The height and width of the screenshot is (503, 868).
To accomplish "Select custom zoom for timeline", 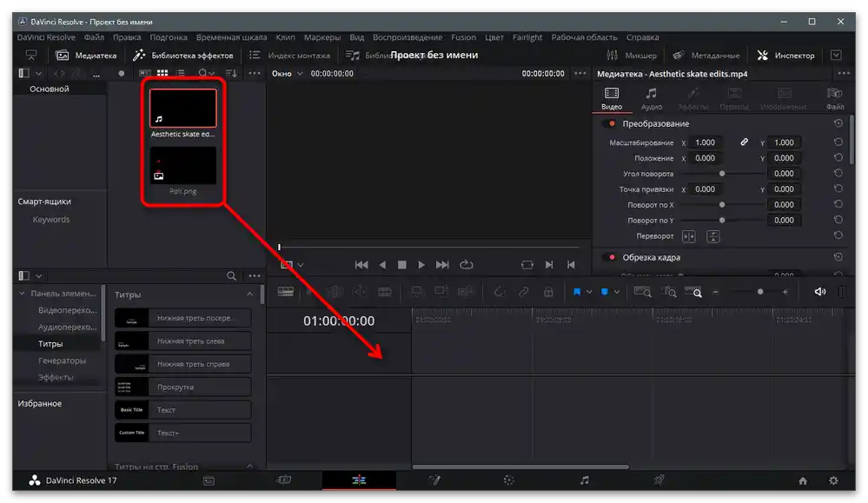I will coord(693,292).
